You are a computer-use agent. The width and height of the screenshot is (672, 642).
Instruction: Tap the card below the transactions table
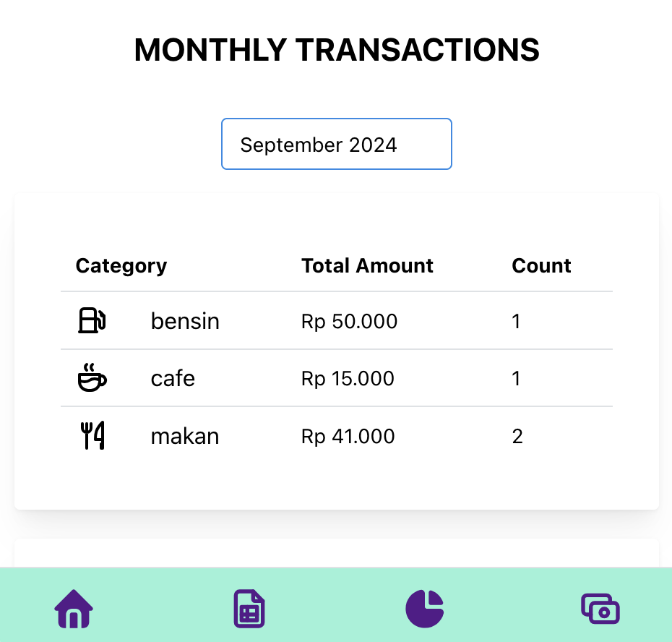pos(336,557)
